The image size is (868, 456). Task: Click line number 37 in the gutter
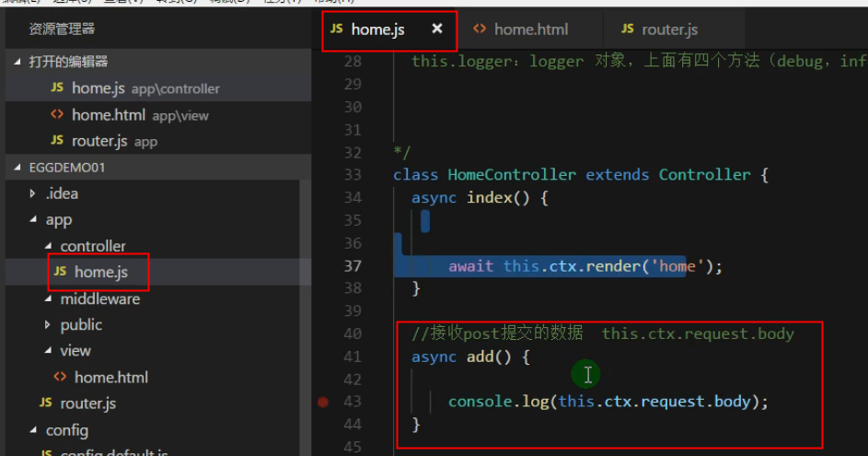353,266
